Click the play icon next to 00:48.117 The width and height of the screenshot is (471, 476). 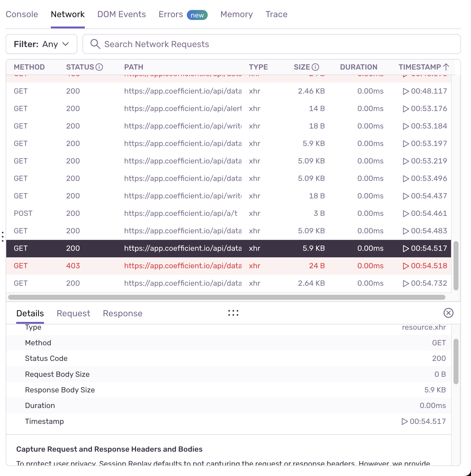pos(406,91)
